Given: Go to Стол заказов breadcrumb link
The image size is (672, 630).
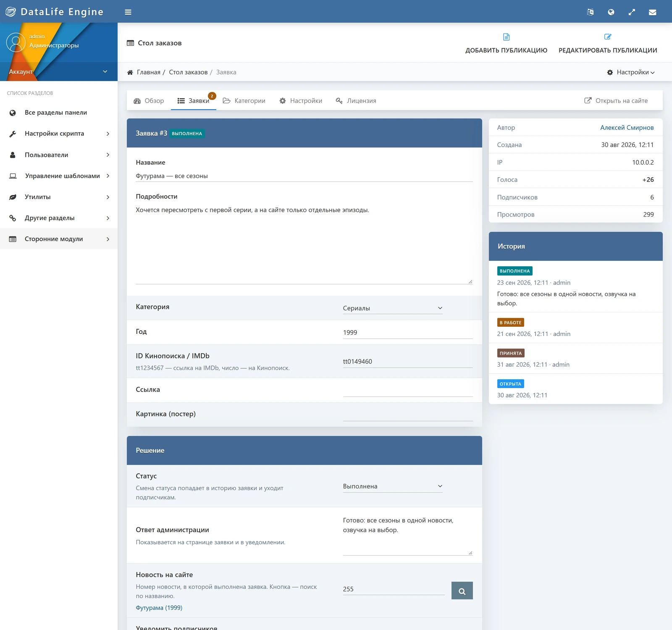Looking at the screenshot, I should click(188, 72).
